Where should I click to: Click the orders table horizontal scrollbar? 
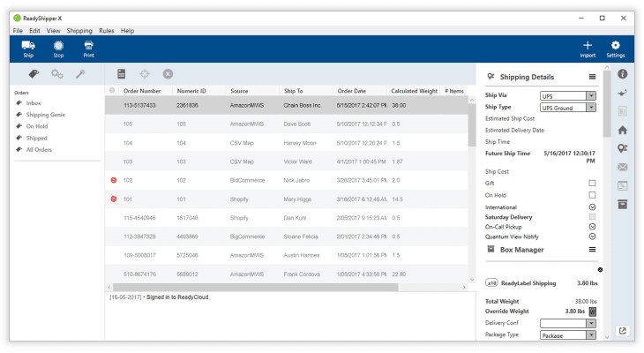tap(256, 287)
